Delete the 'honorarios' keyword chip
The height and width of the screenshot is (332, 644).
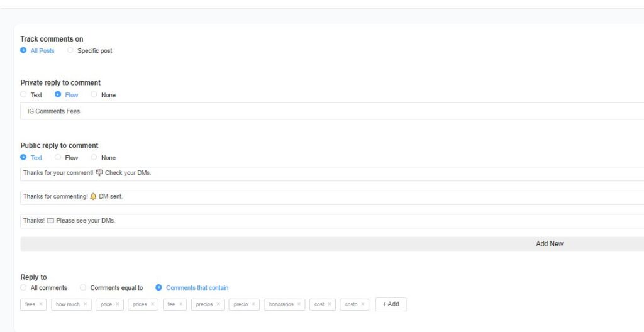click(x=299, y=304)
